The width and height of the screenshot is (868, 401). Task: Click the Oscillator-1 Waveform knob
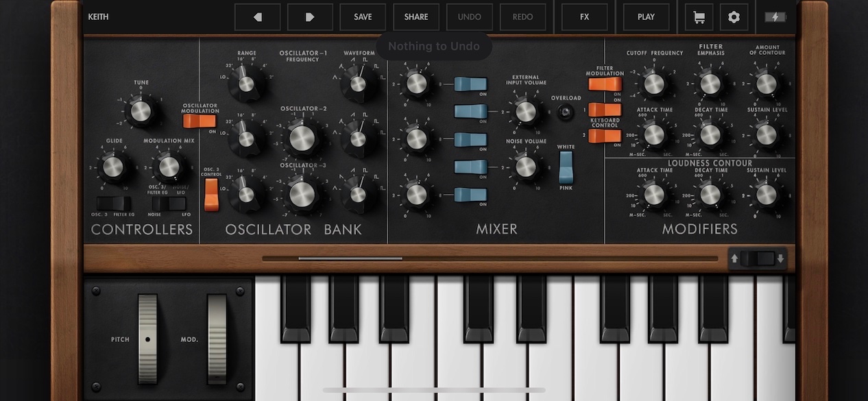coord(358,84)
